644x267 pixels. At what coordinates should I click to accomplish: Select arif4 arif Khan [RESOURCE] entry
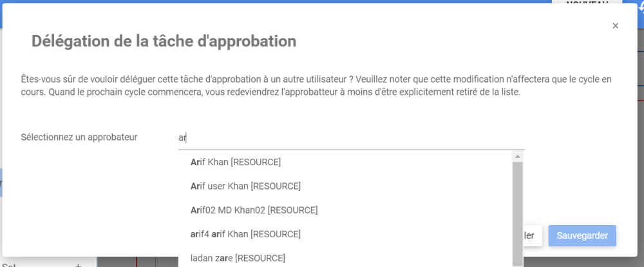click(245, 233)
